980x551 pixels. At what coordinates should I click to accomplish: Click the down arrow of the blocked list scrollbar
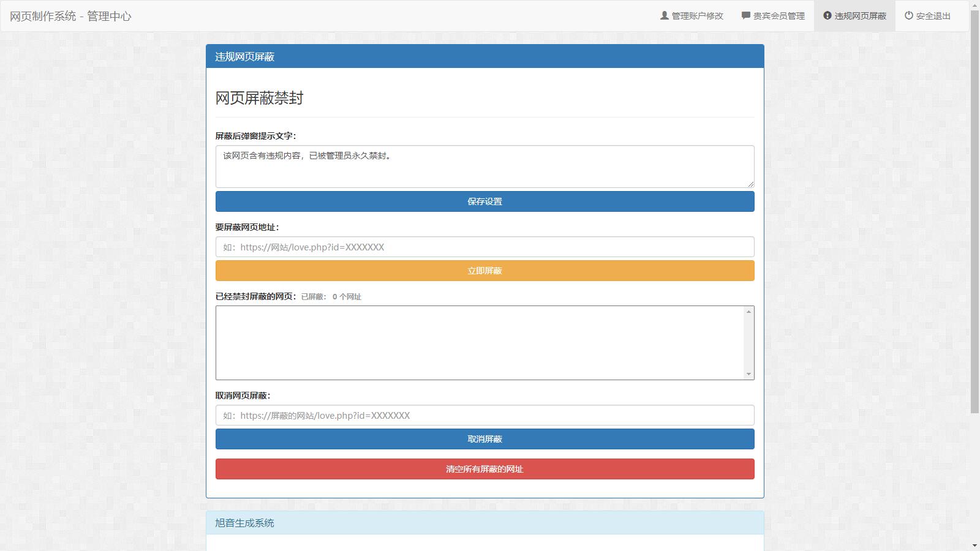tap(748, 374)
